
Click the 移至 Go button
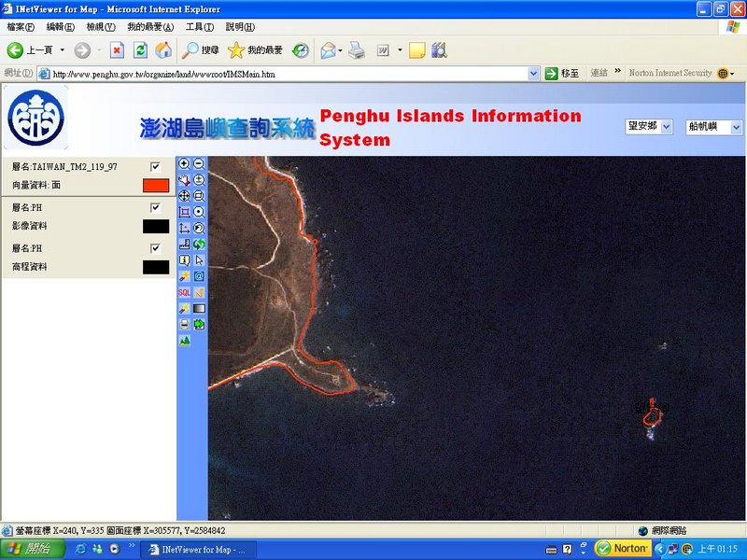(562, 73)
